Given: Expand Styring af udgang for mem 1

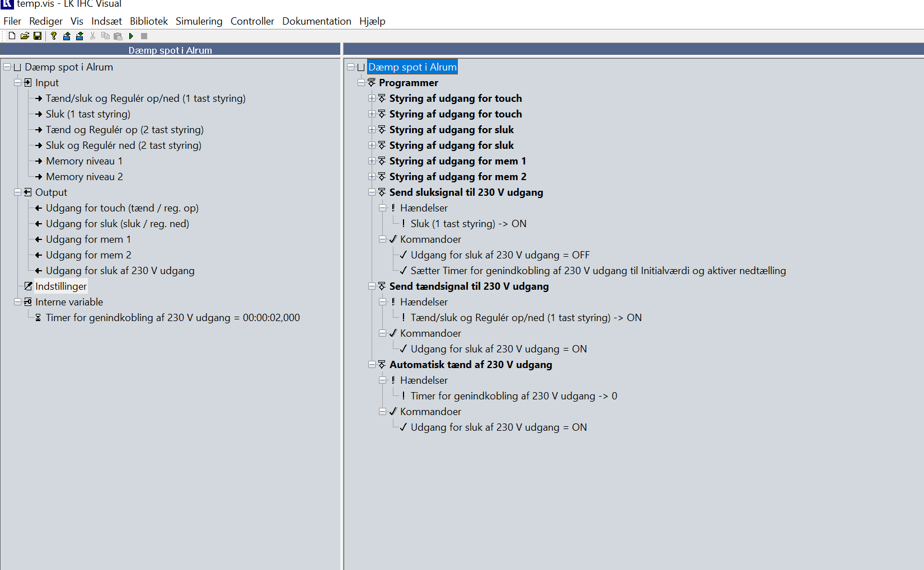Looking at the screenshot, I should click(372, 161).
